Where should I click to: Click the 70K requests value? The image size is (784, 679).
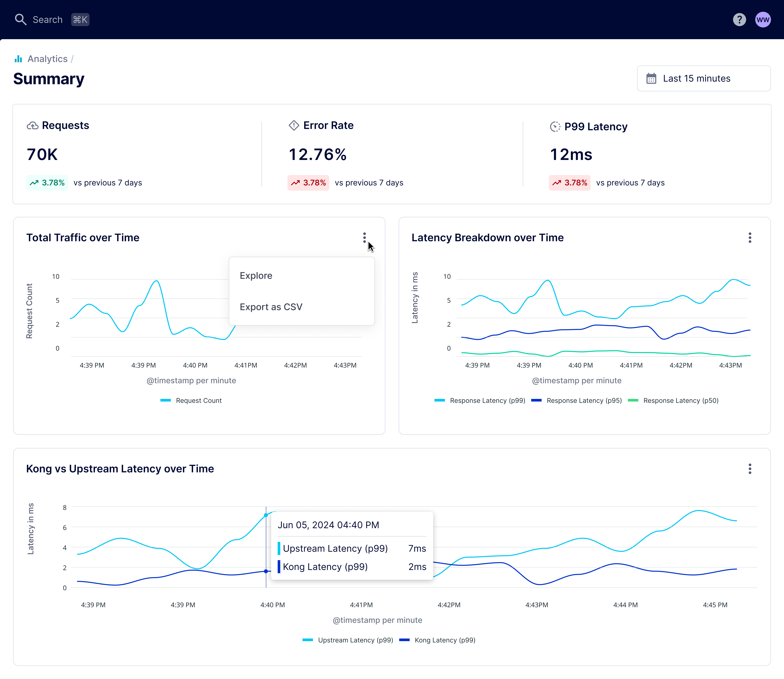tap(42, 155)
